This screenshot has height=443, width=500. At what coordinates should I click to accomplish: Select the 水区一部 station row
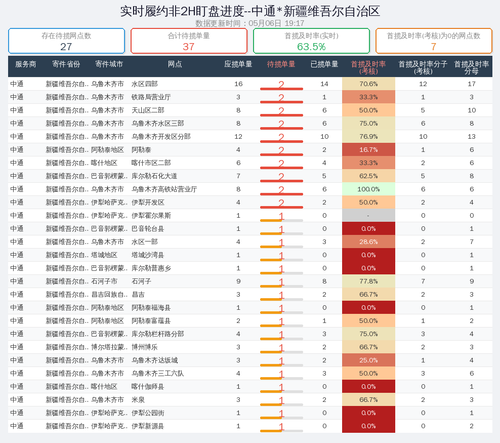(x=250, y=242)
